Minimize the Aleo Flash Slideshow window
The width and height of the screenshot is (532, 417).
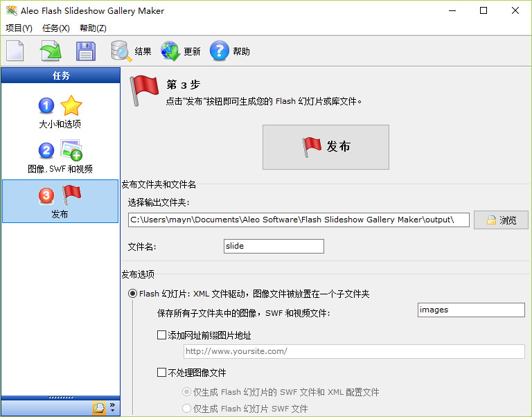[452, 10]
